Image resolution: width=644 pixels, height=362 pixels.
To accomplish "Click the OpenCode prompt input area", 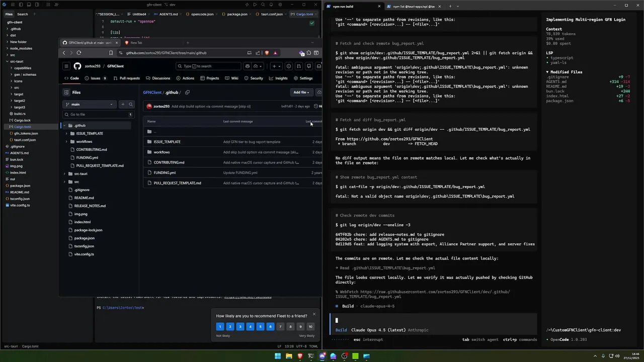I will 433,320.
